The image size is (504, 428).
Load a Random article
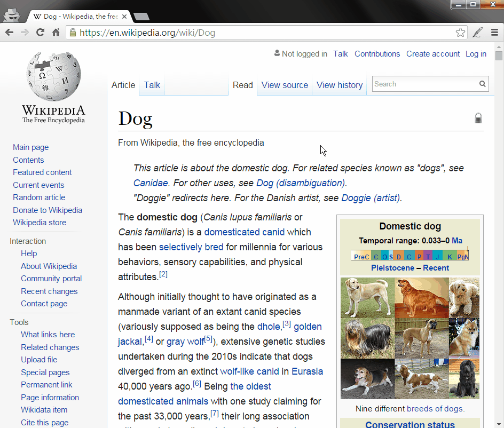coord(39,197)
